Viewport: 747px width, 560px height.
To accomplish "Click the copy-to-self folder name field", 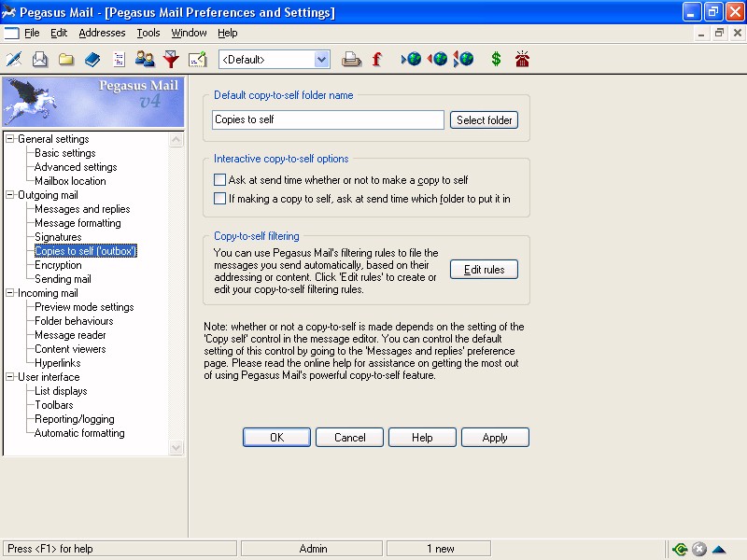I will (x=328, y=119).
